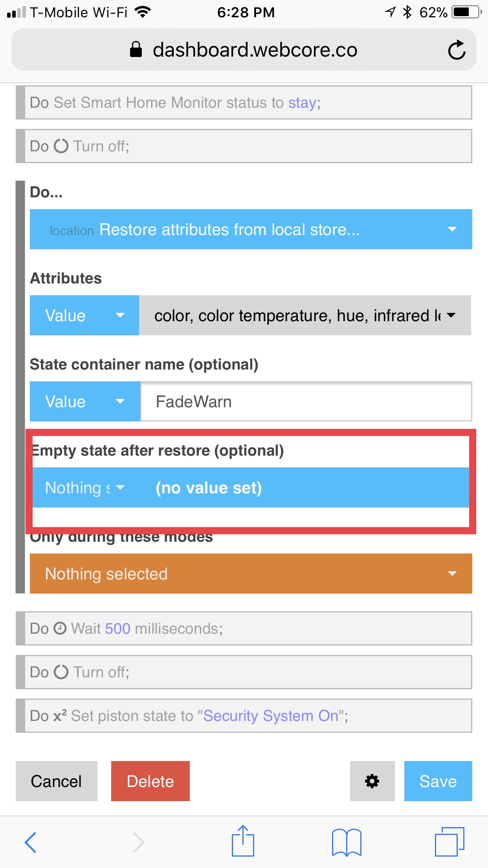Image resolution: width=488 pixels, height=868 pixels.
Task: Open the Attributes Value type dropdown
Action: [84, 315]
